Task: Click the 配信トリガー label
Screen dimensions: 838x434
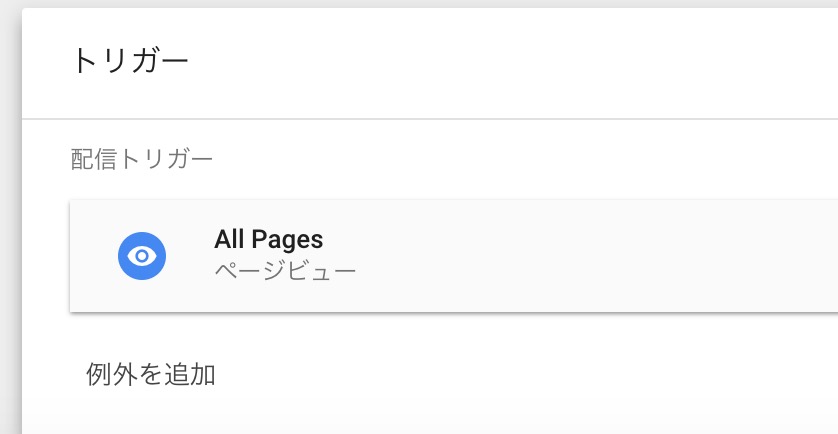Action: [x=142, y=159]
